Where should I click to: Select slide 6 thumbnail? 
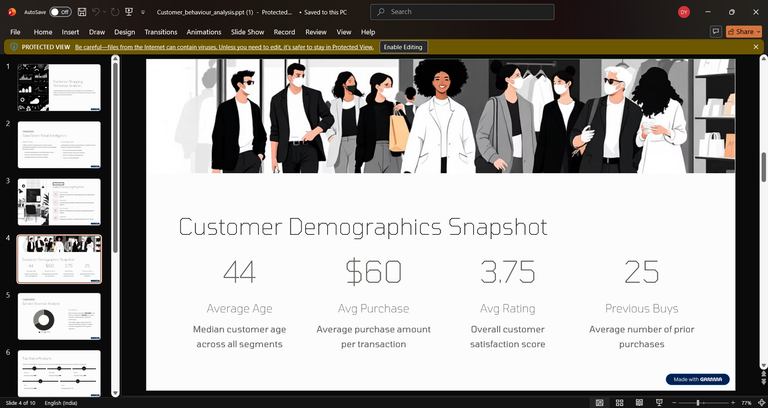59,373
